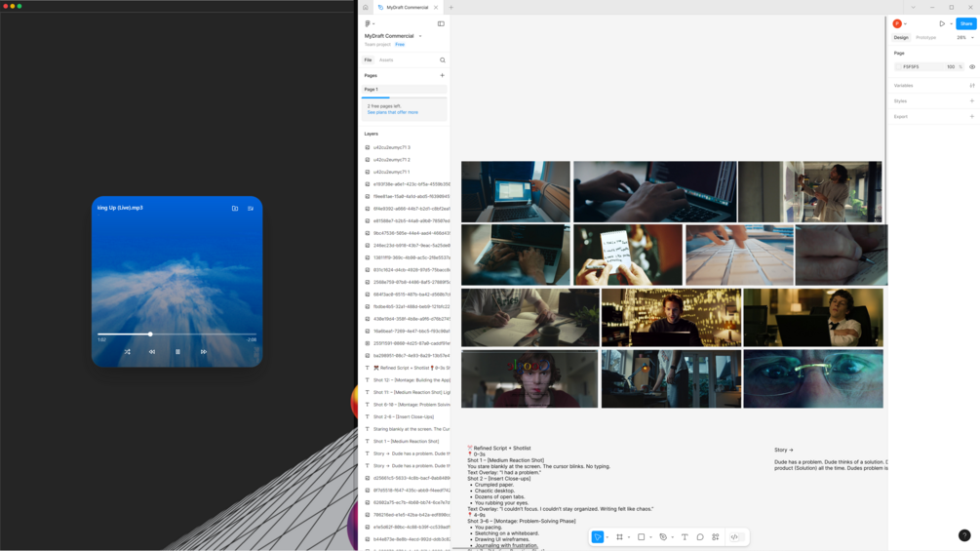This screenshot has height=551, width=980.
Task: Select layer 'u42cu2eumyc71 3' in Layers
Action: click(x=407, y=147)
